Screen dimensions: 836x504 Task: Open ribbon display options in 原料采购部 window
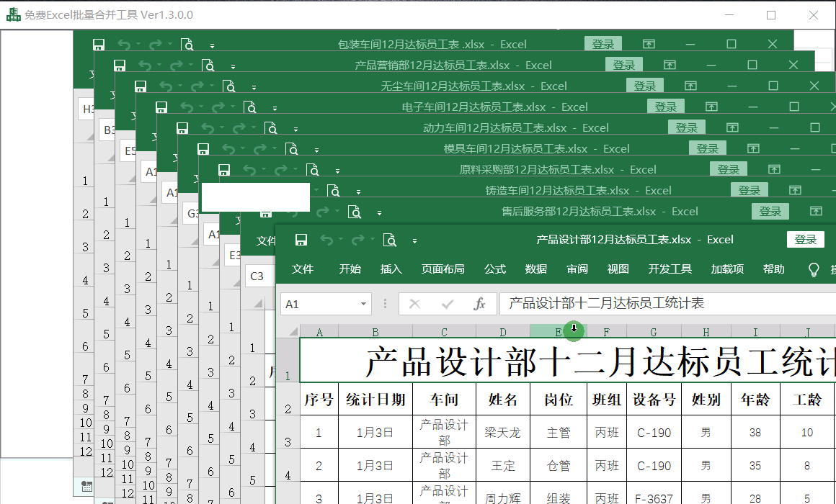(x=774, y=169)
